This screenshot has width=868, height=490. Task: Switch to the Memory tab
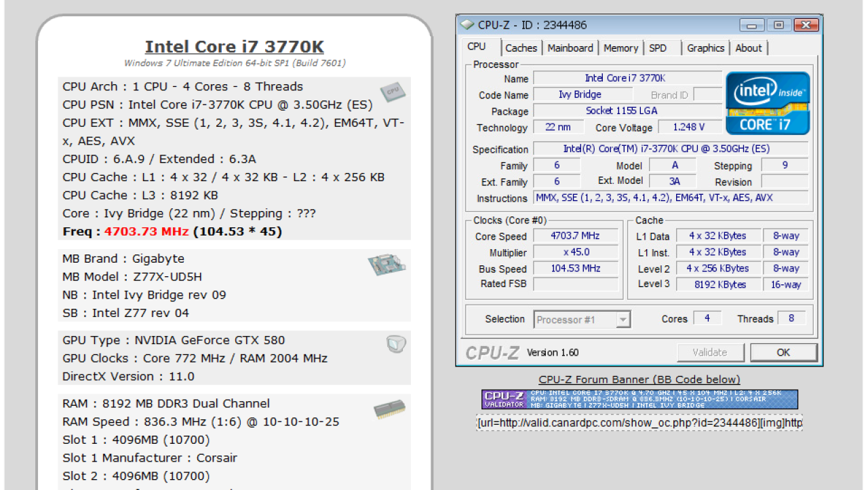[x=620, y=48]
